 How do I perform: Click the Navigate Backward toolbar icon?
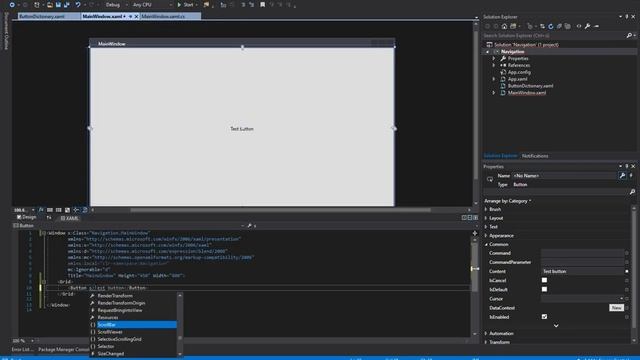[x=12, y=5]
